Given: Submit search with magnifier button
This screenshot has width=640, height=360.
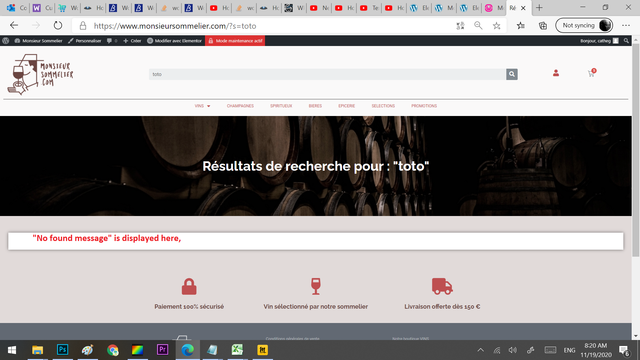Looking at the screenshot, I should (x=512, y=74).
